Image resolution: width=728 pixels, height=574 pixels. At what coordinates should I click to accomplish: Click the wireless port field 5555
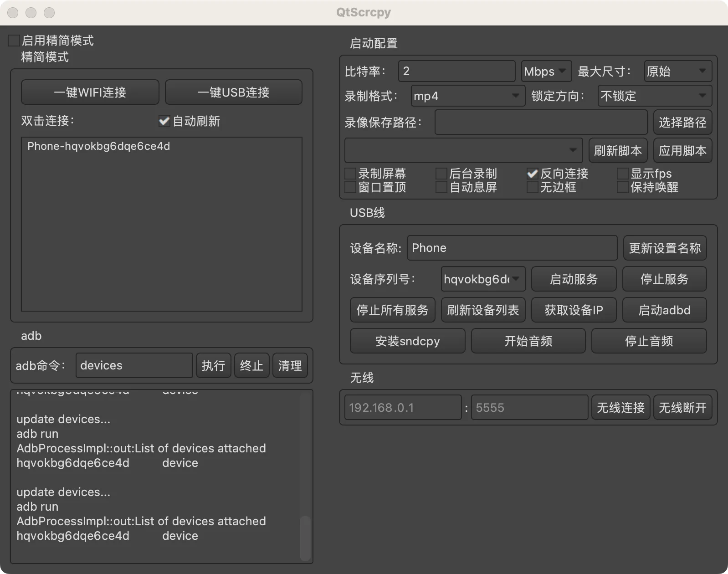coord(529,407)
